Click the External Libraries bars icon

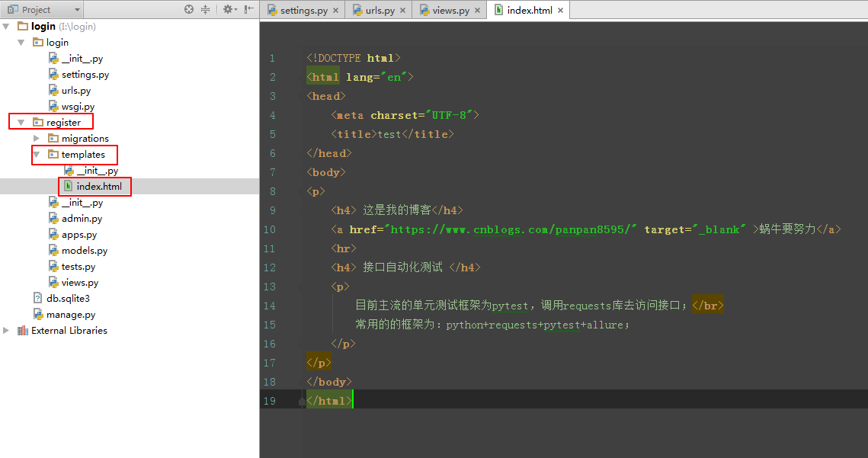click(x=23, y=331)
